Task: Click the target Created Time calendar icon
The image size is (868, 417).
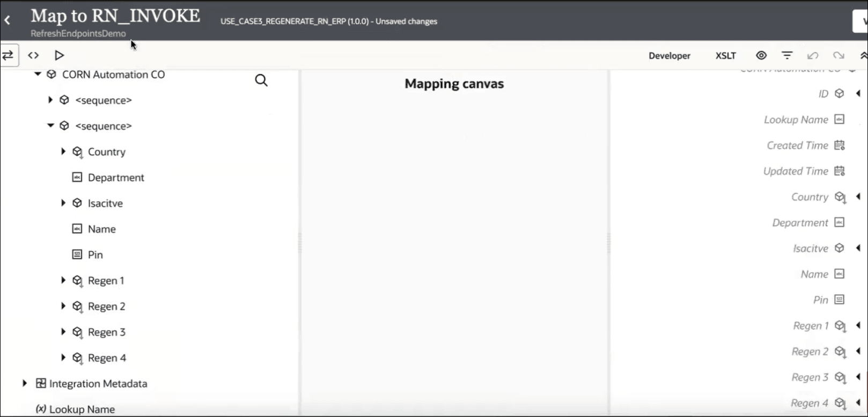Action: (x=840, y=145)
